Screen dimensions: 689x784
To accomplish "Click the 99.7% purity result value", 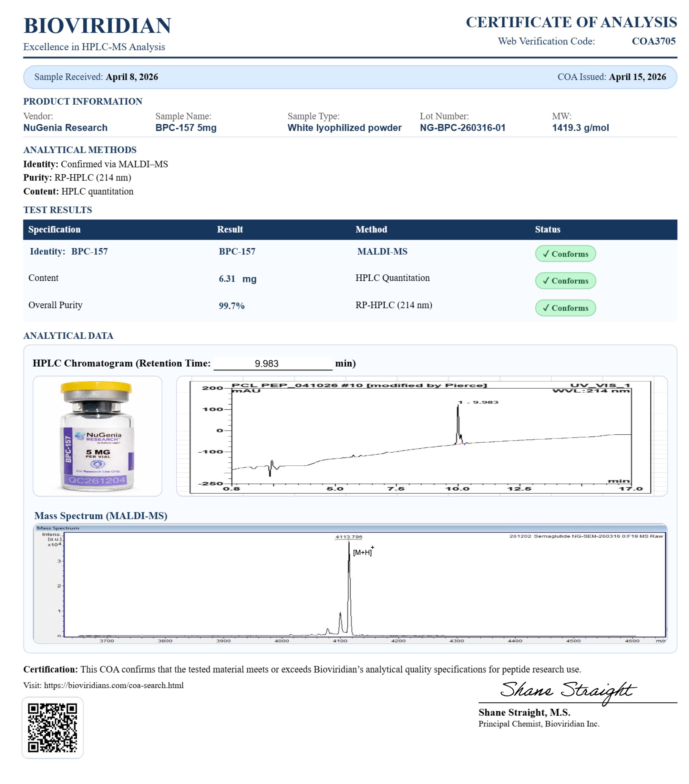I will [231, 306].
